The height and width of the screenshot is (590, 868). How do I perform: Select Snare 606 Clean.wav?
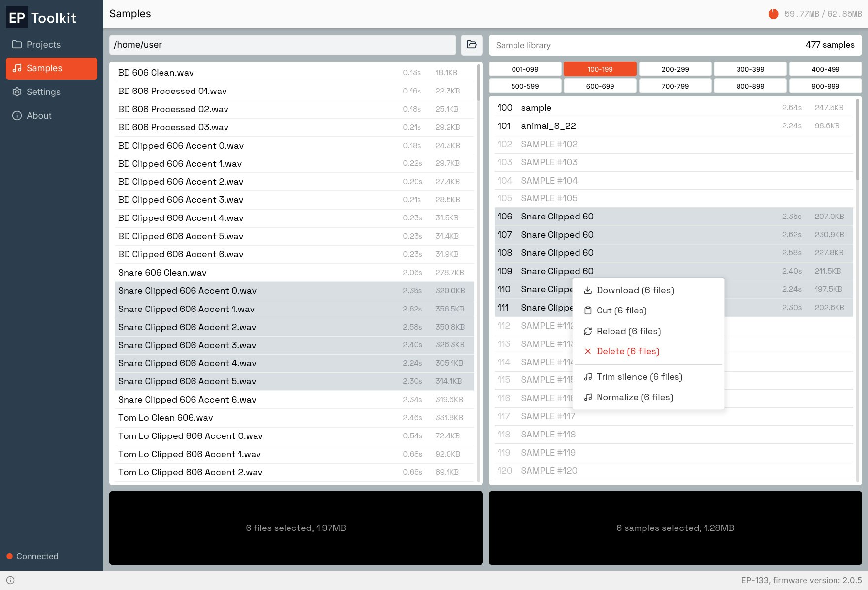(294, 273)
